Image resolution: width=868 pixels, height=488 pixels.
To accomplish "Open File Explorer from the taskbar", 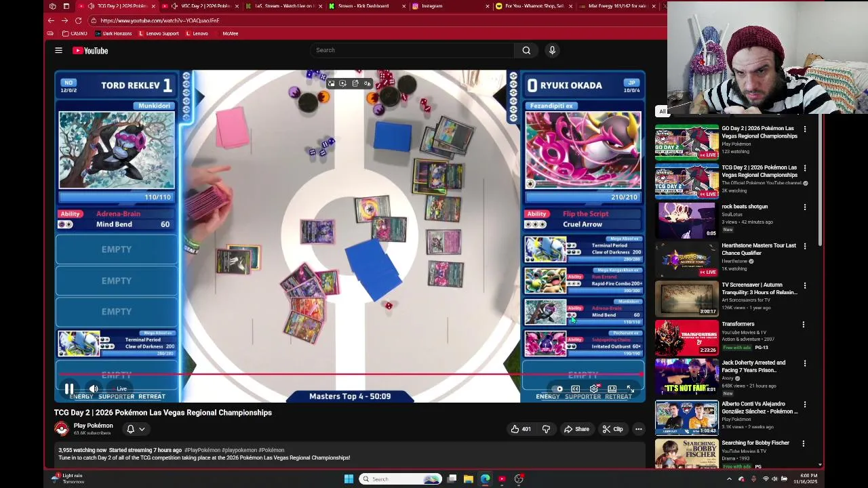I will [x=468, y=479].
